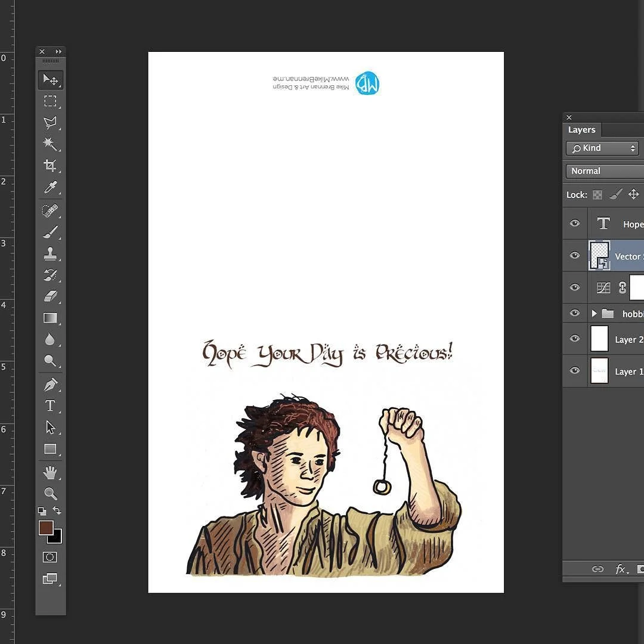
Task: Lock image pixels with brush icon
Action: click(x=615, y=194)
